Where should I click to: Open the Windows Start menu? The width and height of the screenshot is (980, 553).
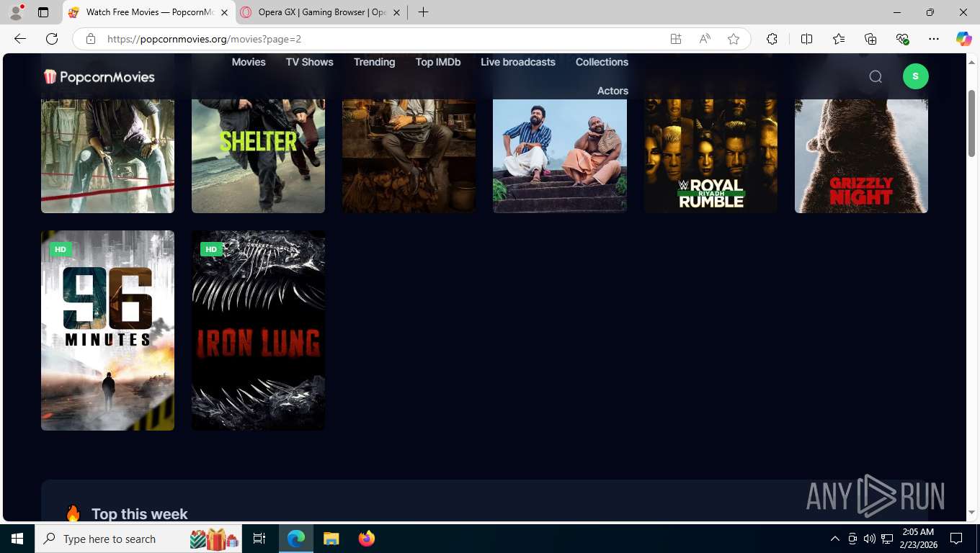[x=17, y=539]
